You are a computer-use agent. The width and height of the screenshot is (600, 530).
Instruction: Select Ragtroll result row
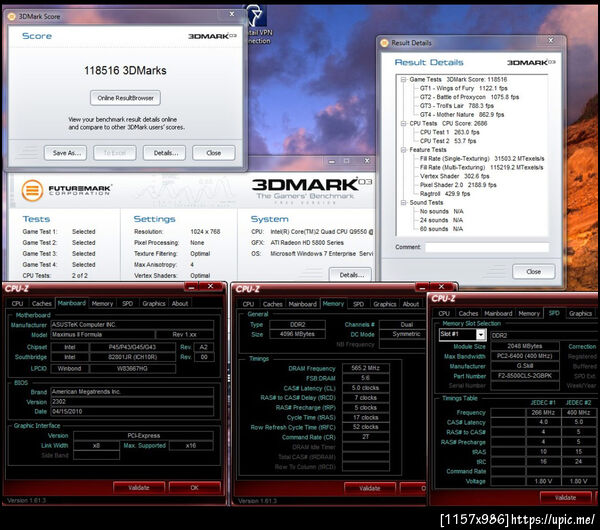445,194
